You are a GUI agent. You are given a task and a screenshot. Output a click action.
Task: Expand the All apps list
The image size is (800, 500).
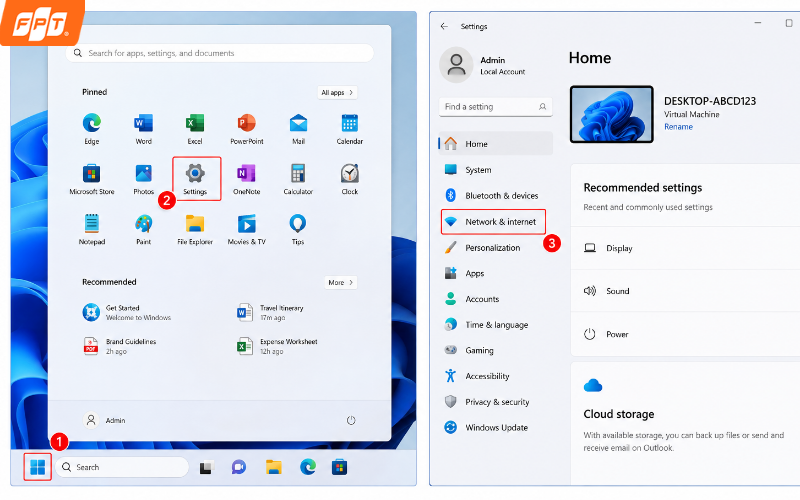click(x=337, y=92)
